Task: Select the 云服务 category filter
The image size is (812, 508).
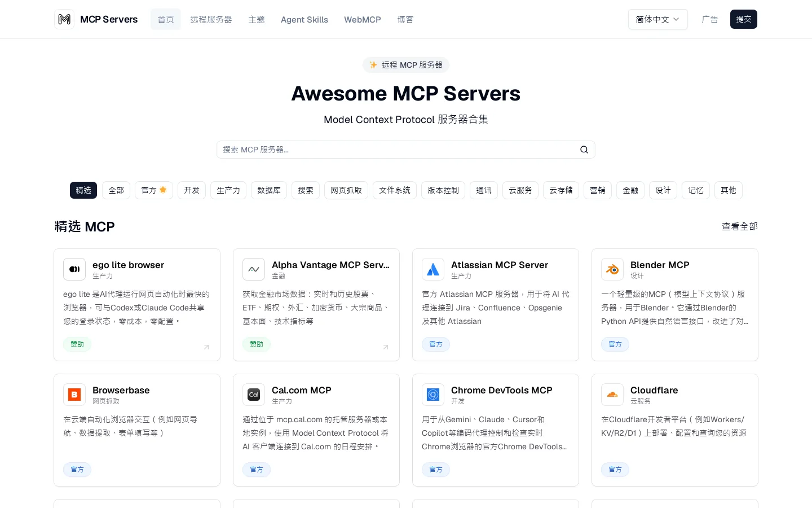Action: pyautogui.click(x=520, y=190)
